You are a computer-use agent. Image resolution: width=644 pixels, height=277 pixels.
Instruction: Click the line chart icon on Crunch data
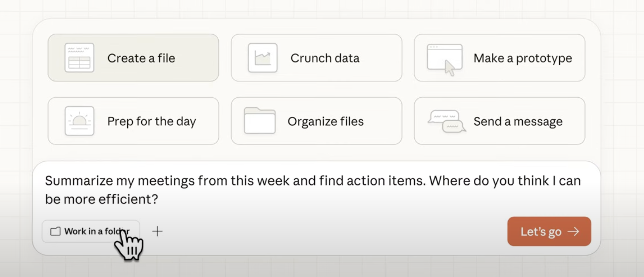tap(263, 58)
